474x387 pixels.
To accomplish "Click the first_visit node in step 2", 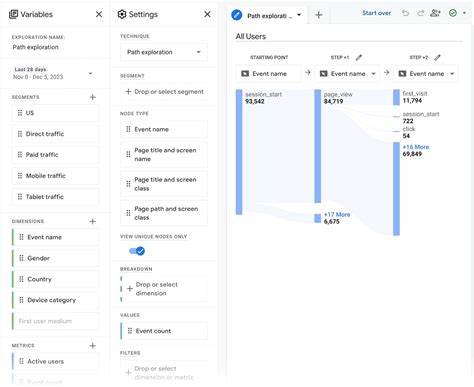I will [x=396, y=97].
